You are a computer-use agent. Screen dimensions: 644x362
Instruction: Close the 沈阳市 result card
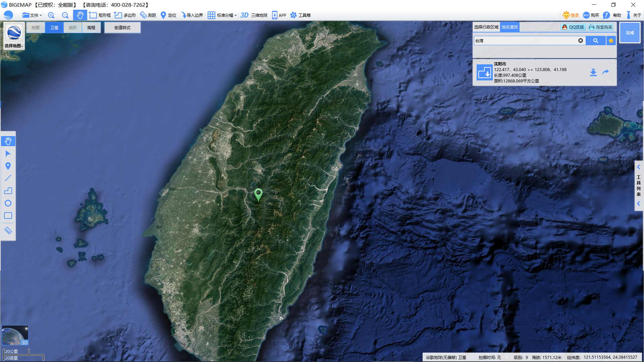pos(613,62)
